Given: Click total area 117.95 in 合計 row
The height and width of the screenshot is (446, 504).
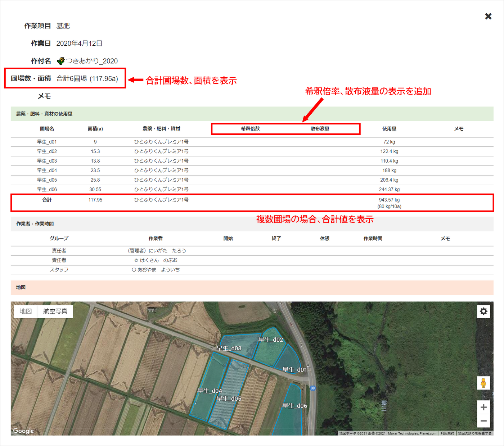Looking at the screenshot, I should click(x=95, y=200).
